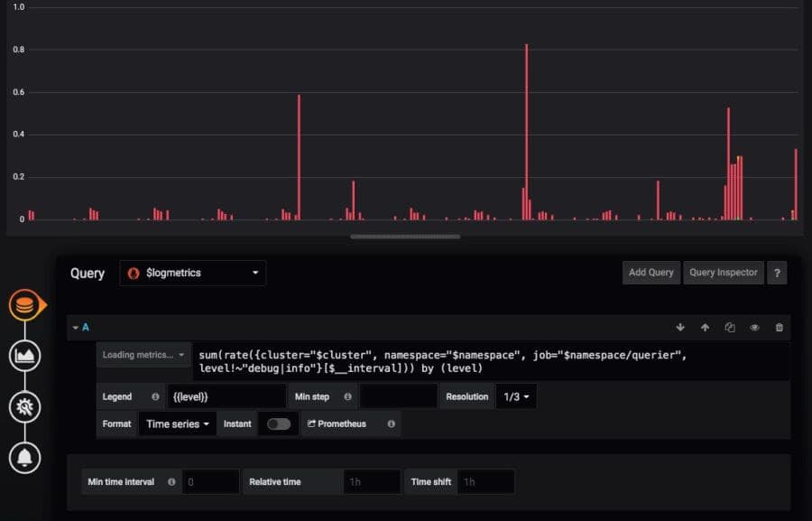Image resolution: width=812 pixels, height=521 pixels.
Task: Move query A up with arrow icon
Action: [x=705, y=327]
